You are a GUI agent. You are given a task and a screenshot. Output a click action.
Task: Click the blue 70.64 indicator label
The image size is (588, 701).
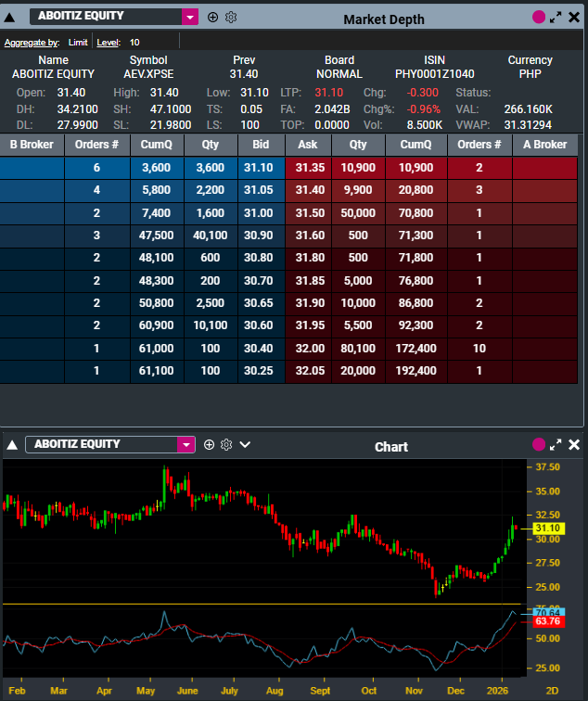[x=549, y=612]
